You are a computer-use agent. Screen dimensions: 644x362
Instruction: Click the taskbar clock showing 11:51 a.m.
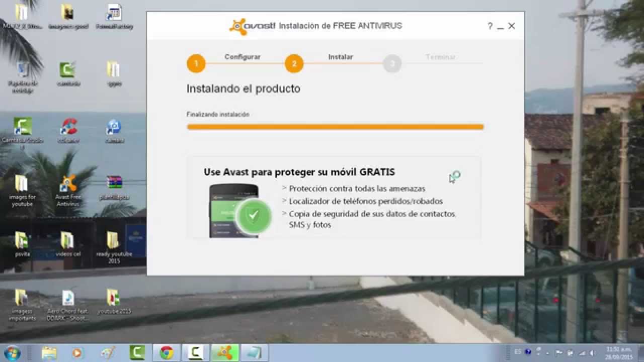[619, 352]
